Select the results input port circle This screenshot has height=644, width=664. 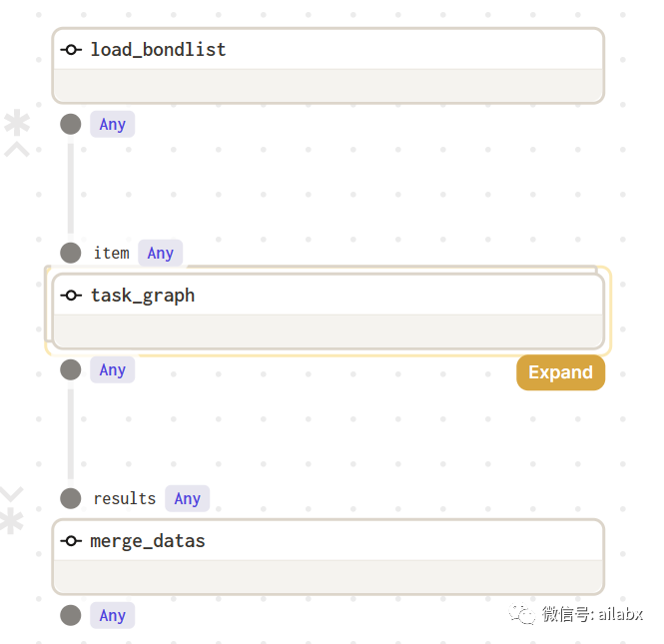[x=71, y=499]
